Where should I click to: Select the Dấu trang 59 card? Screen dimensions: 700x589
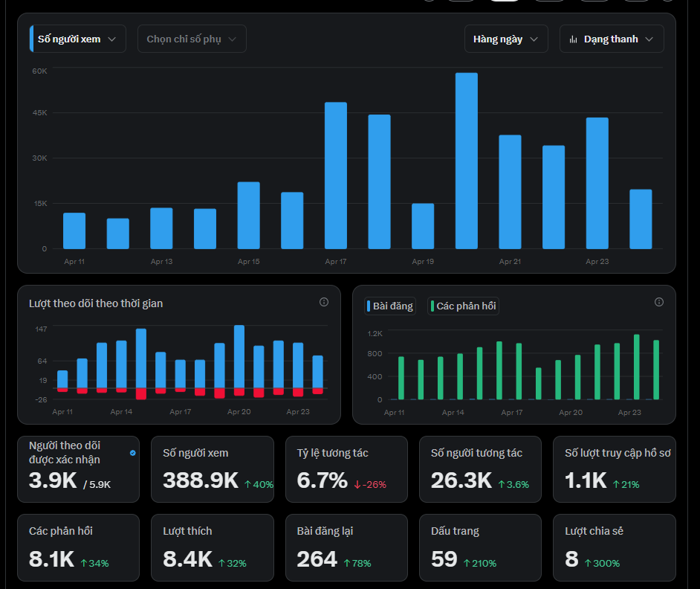point(480,547)
